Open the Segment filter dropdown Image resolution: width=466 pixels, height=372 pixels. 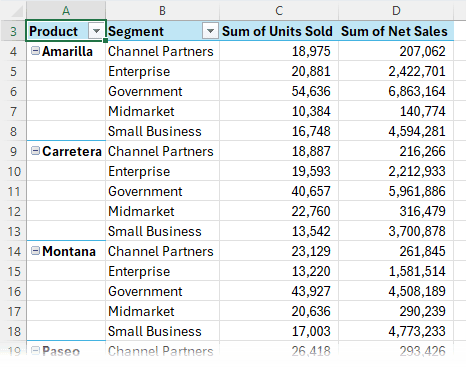pyautogui.click(x=210, y=31)
